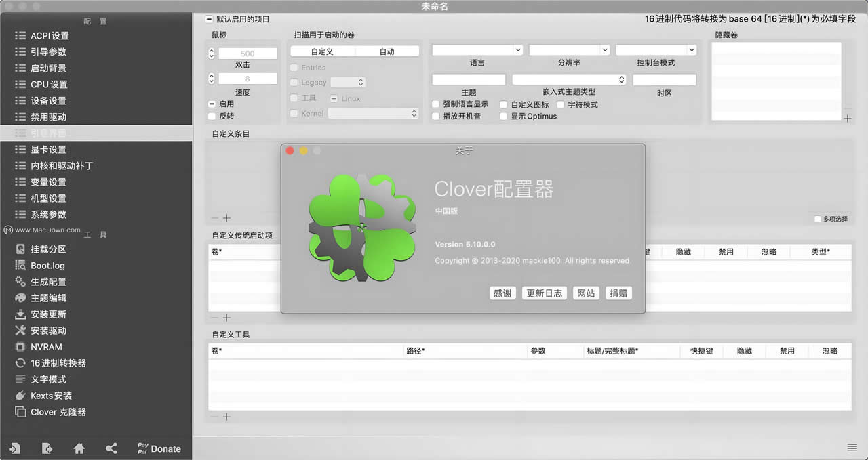This screenshot has height=460, width=868.
Task: Click the ACPI 设置 list icon
Action: 20,35
